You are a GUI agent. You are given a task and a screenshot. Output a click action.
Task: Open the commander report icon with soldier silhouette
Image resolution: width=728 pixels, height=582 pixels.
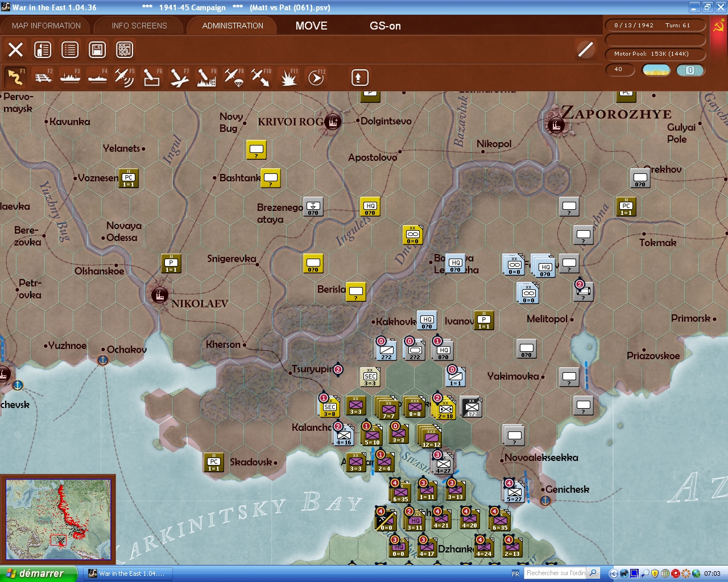point(43,49)
